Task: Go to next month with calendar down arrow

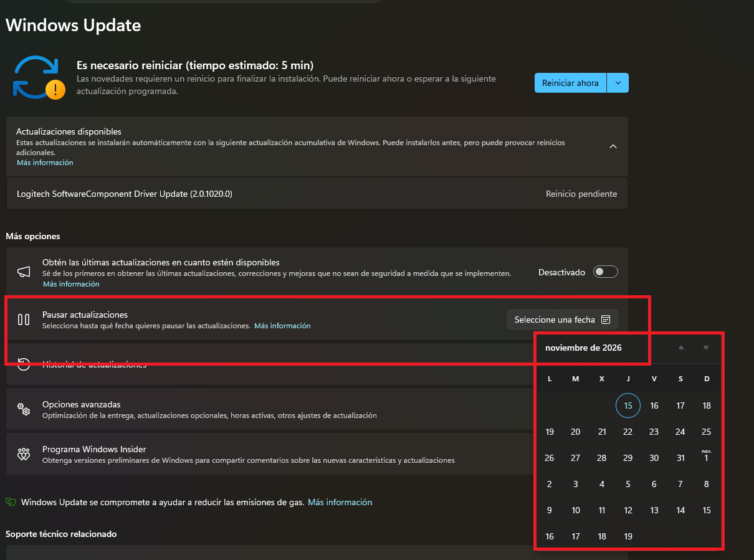Action: [706, 348]
